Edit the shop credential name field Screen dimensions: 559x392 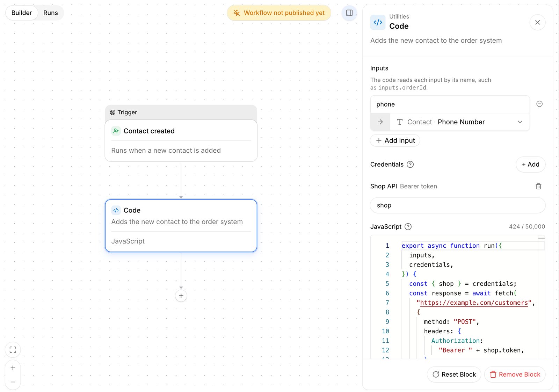pos(458,205)
